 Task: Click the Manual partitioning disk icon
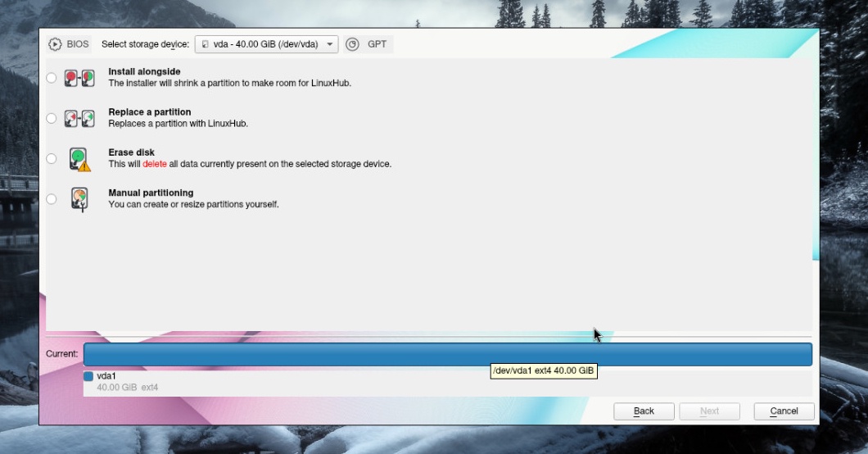click(79, 199)
